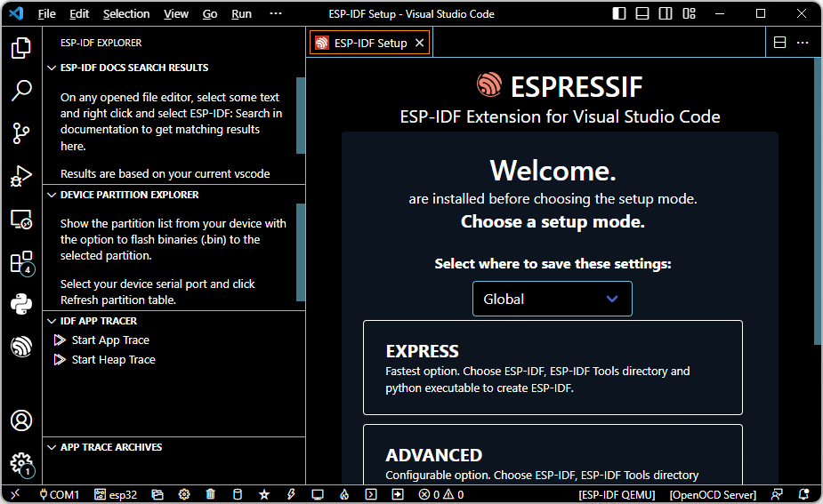The image size is (823, 504).
Task: Open the monitor device icon in status bar
Action: (x=318, y=494)
